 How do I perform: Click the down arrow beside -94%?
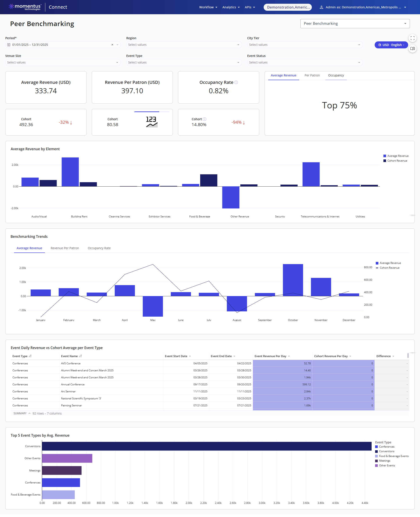pyautogui.click(x=244, y=122)
